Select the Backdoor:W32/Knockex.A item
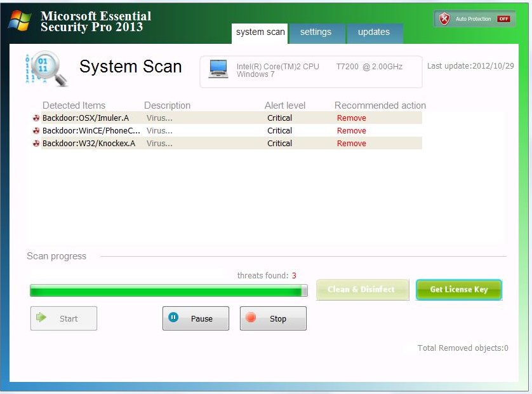The height and width of the screenshot is (394, 532). click(x=88, y=144)
